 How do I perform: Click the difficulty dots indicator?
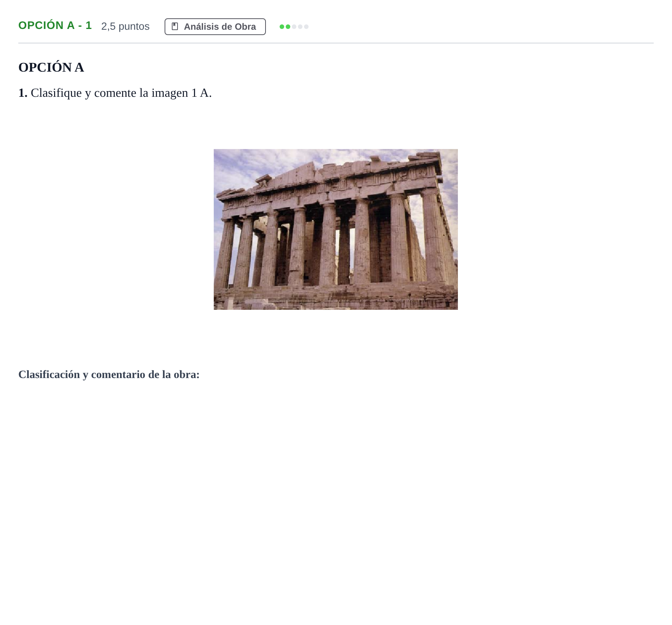(x=294, y=27)
